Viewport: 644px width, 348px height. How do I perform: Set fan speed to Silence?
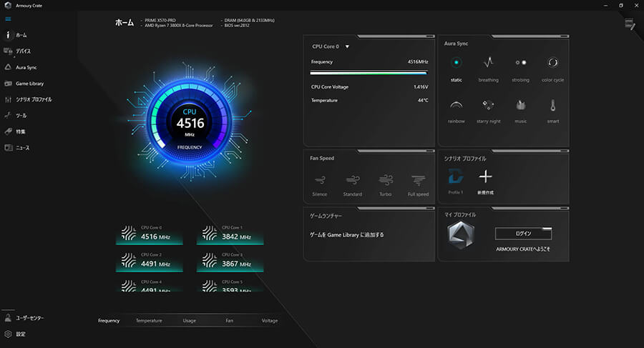[320, 181]
